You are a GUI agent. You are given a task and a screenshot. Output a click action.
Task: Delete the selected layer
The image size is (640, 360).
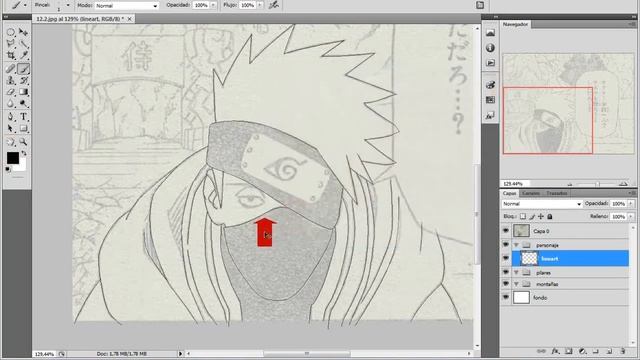[622, 351]
